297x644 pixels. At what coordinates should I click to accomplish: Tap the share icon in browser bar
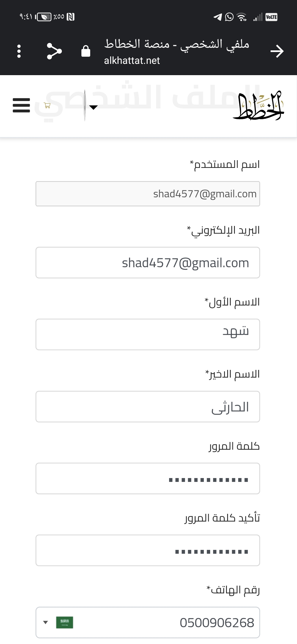coord(54,51)
